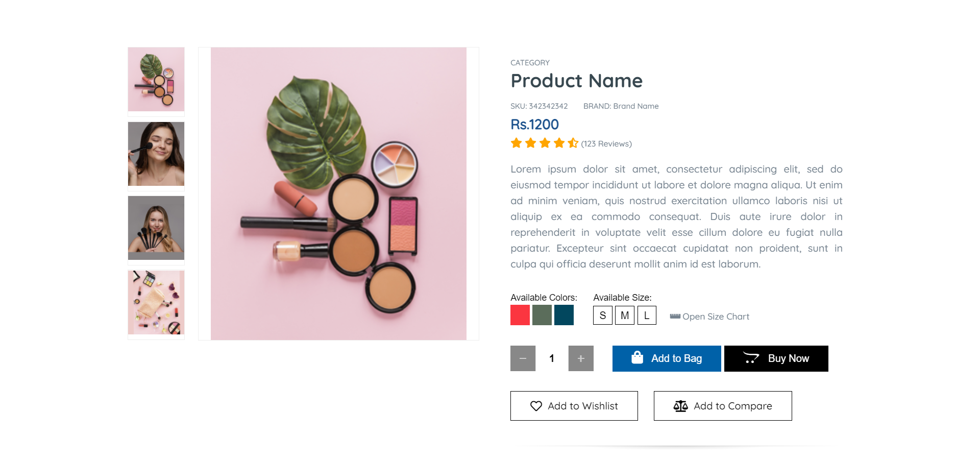Show the woman applying blush thumbnail
This screenshot has width=980, height=461.
tap(156, 154)
